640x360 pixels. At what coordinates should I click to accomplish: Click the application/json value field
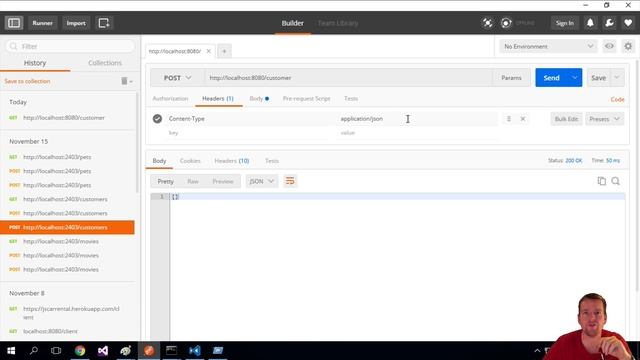click(417, 119)
